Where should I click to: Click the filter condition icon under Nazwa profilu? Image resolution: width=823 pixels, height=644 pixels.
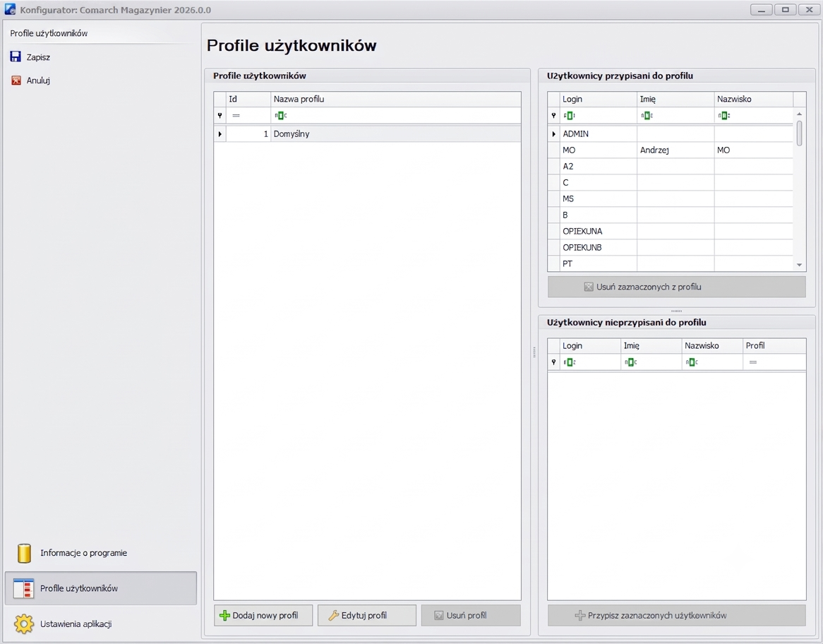[x=280, y=116]
